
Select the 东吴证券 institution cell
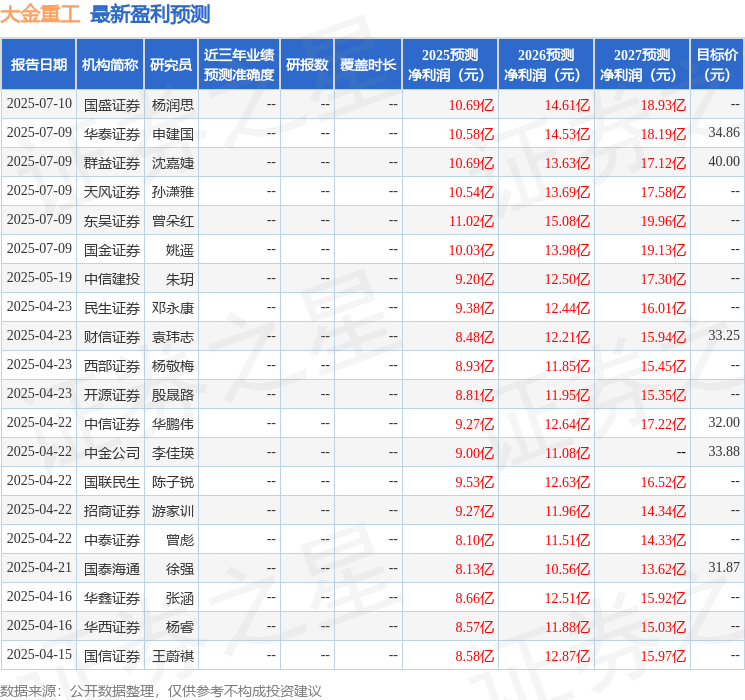click(112, 221)
